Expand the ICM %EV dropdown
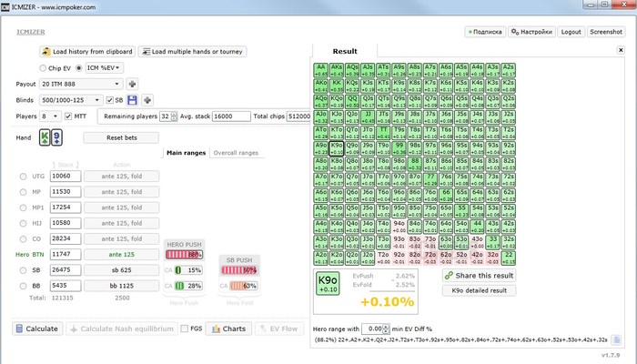This screenshot has width=637, height=364. point(105,68)
